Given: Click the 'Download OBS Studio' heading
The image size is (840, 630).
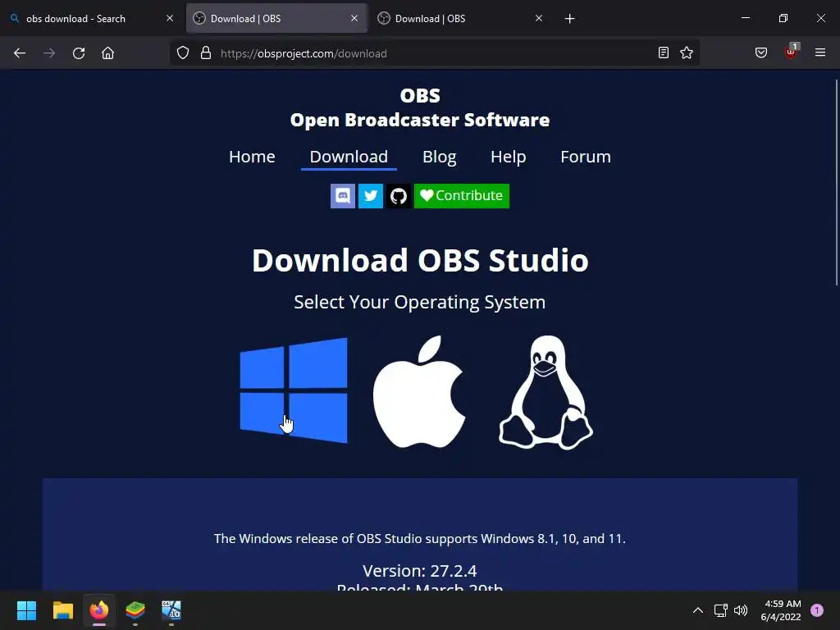Looking at the screenshot, I should 420,260.
